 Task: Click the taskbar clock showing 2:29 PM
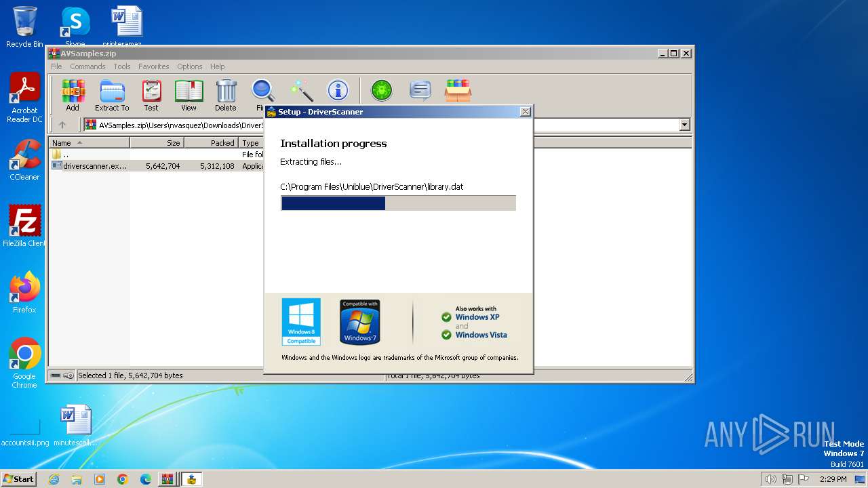[x=833, y=479]
